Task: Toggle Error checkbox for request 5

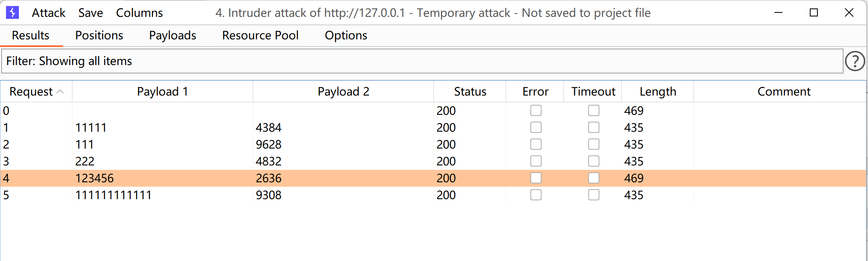Action: (x=536, y=195)
